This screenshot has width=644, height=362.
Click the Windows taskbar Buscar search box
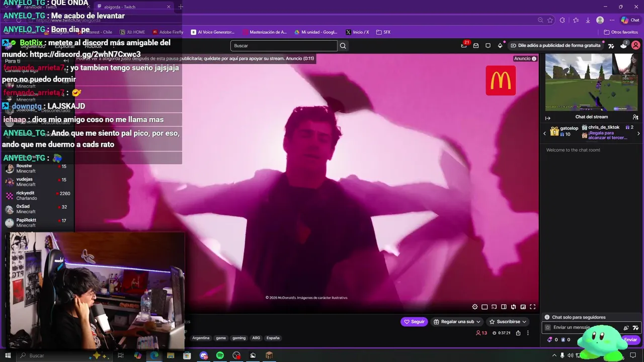(x=64, y=355)
